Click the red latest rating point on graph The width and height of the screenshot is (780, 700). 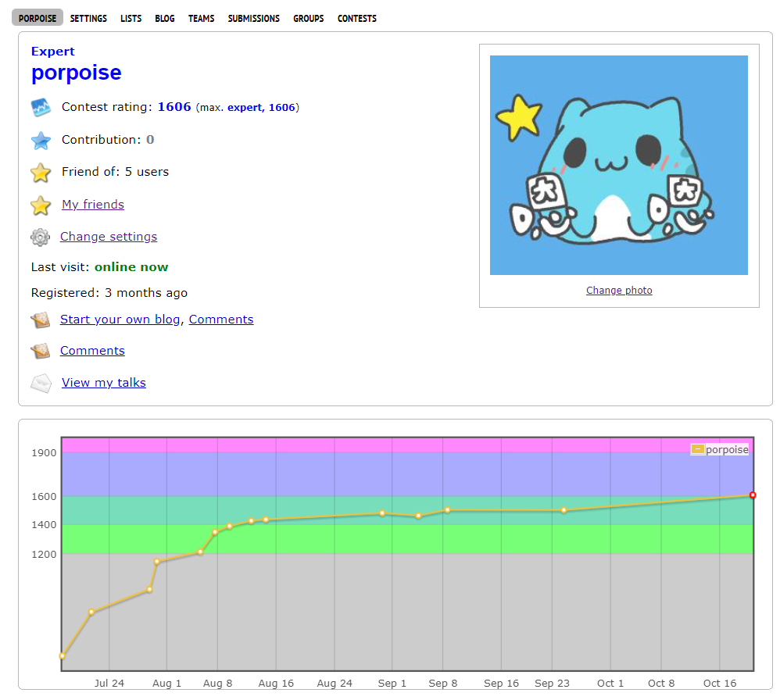tap(753, 495)
